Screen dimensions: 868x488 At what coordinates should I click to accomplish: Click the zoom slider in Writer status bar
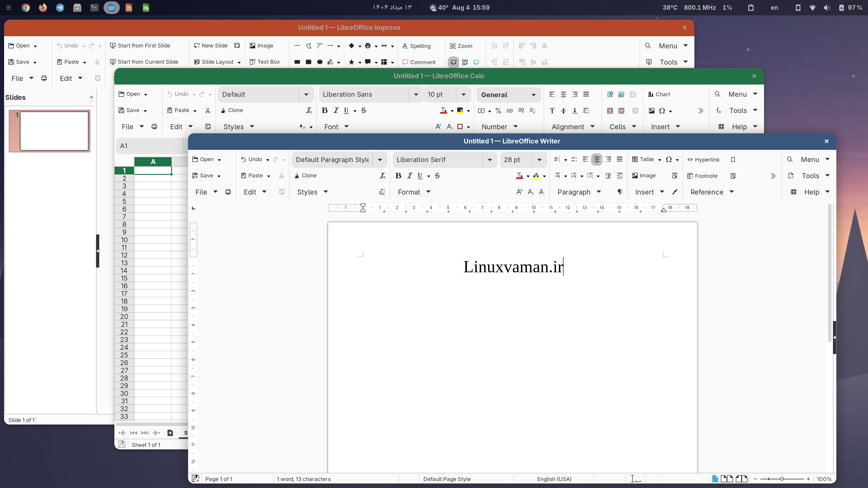tap(782, 479)
